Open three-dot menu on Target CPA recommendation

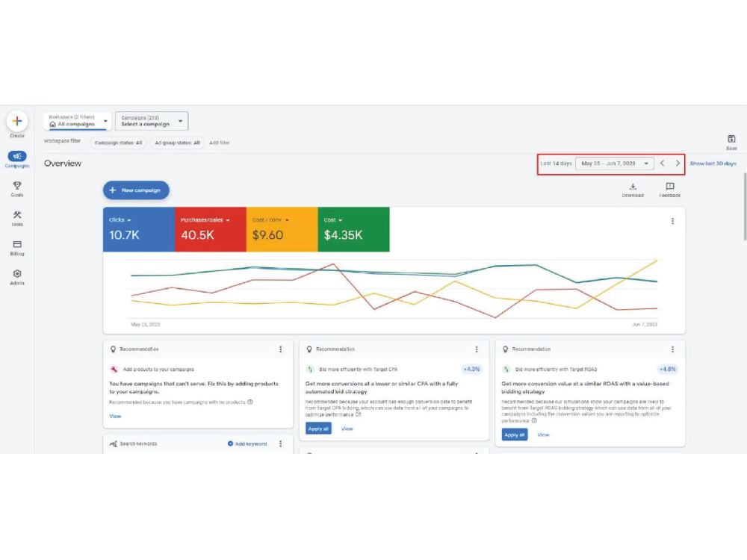tap(477, 349)
